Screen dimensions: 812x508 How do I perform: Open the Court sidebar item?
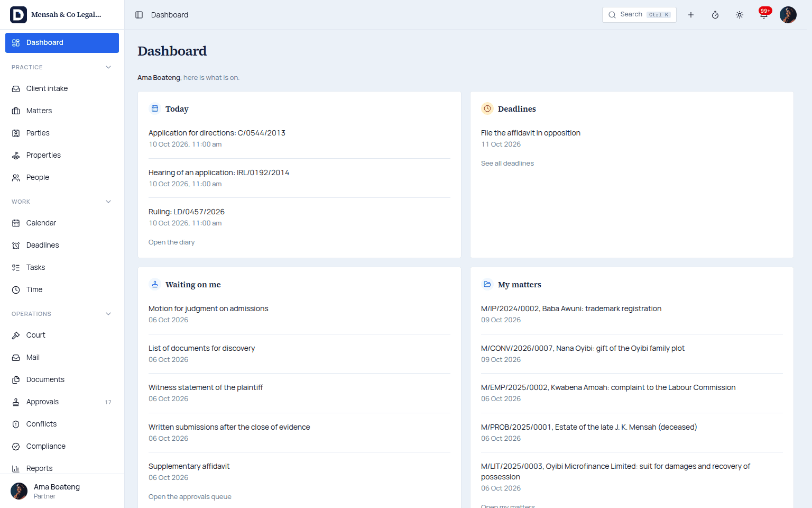coord(62,335)
